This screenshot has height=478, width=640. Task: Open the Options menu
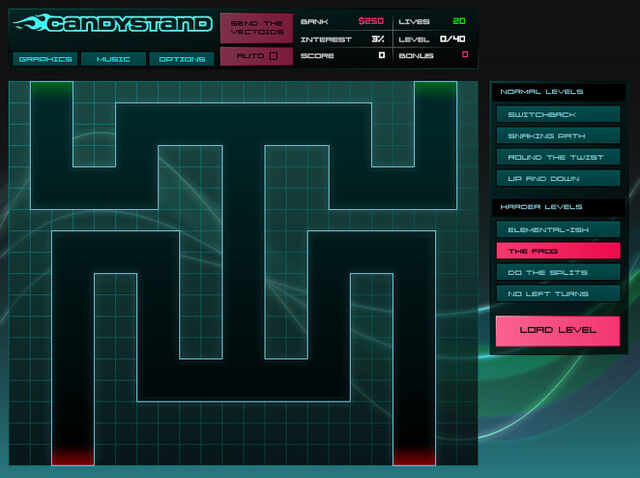[x=182, y=59]
